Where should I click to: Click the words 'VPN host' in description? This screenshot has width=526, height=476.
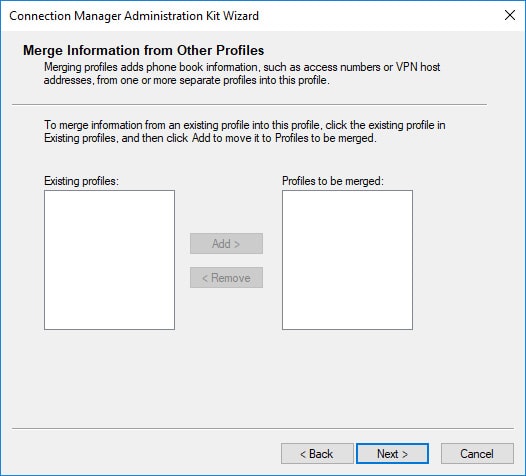(418, 67)
